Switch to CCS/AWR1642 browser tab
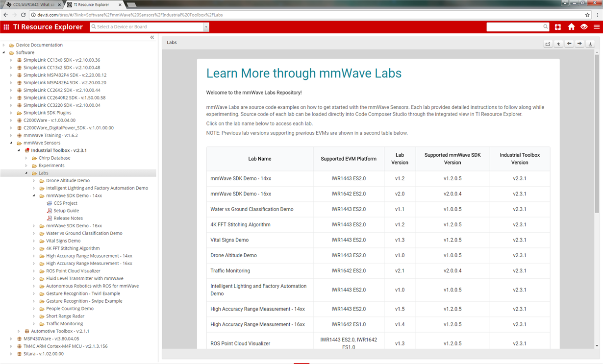 [x=32, y=4]
